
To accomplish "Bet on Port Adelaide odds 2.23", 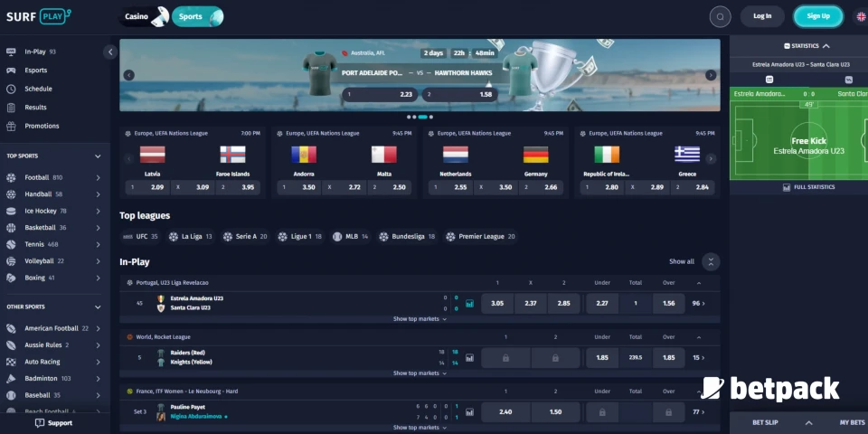I will pyautogui.click(x=380, y=95).
